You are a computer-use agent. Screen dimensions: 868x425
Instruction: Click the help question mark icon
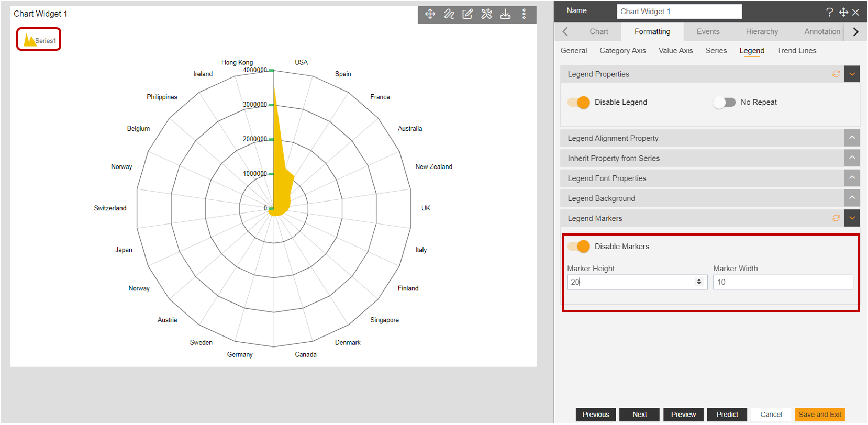pyautogui.click(x=829, y=12)
